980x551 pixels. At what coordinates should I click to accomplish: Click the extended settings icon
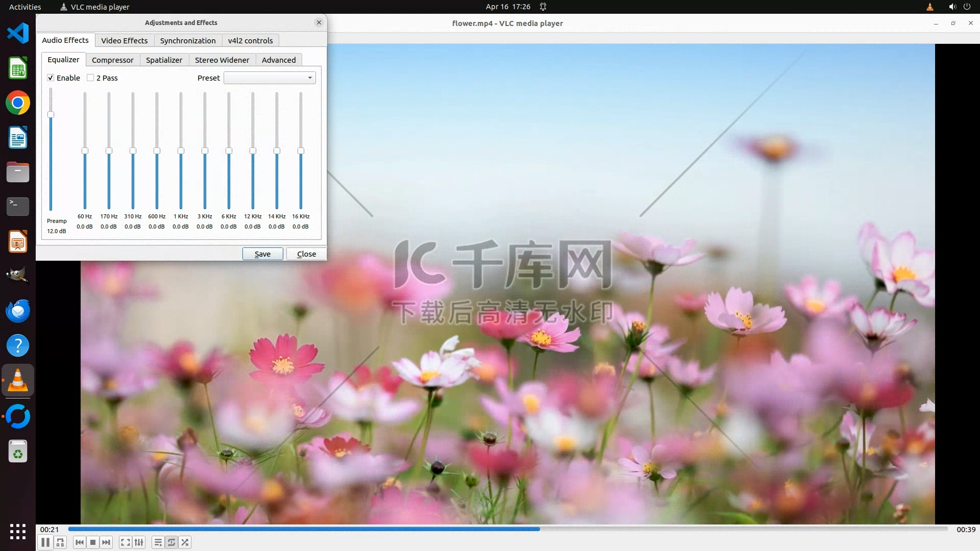pyautogui.click(x=139, y=542)
